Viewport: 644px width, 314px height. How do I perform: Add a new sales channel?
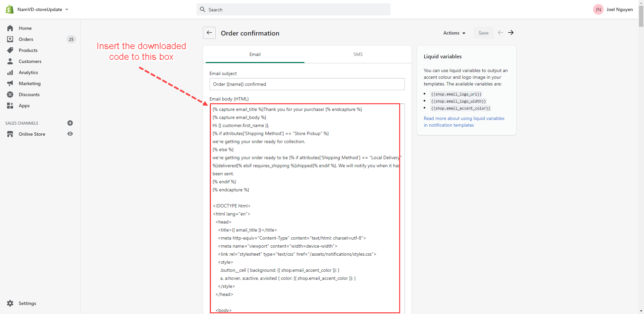70,123
